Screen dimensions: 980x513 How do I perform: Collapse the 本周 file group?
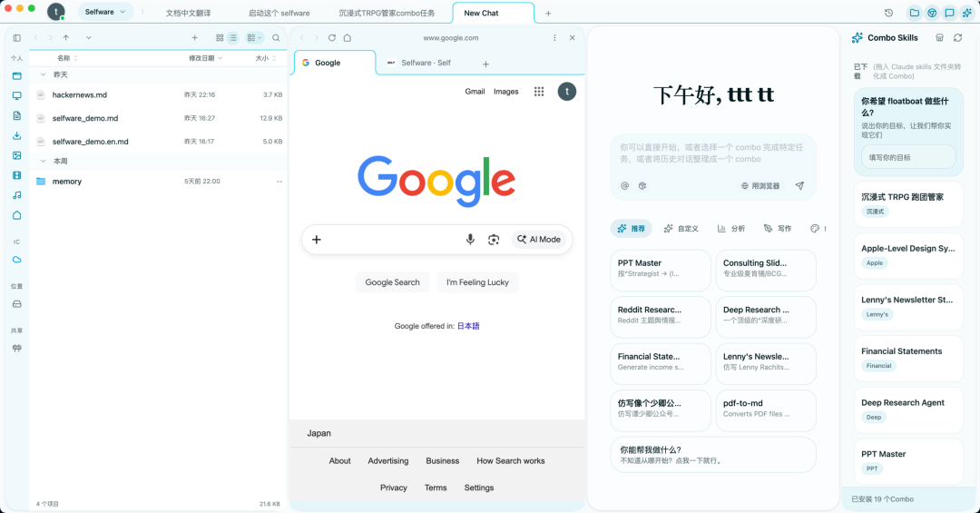[44, 161]
